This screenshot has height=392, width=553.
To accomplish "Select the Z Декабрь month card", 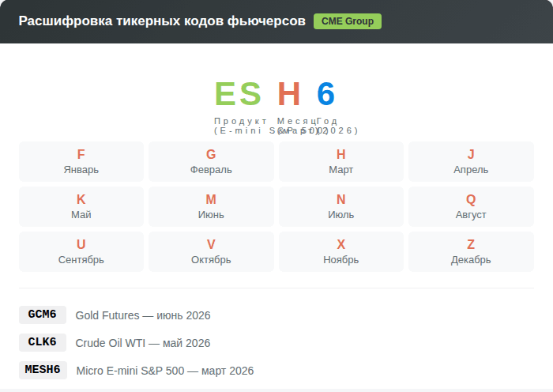I will coord(471,251).
